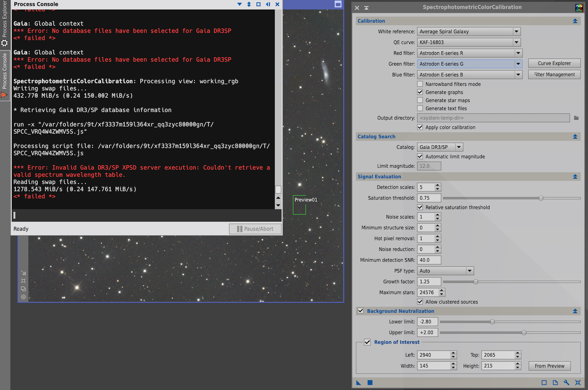Increase Noise scales stepper

[x=438, y=215]
